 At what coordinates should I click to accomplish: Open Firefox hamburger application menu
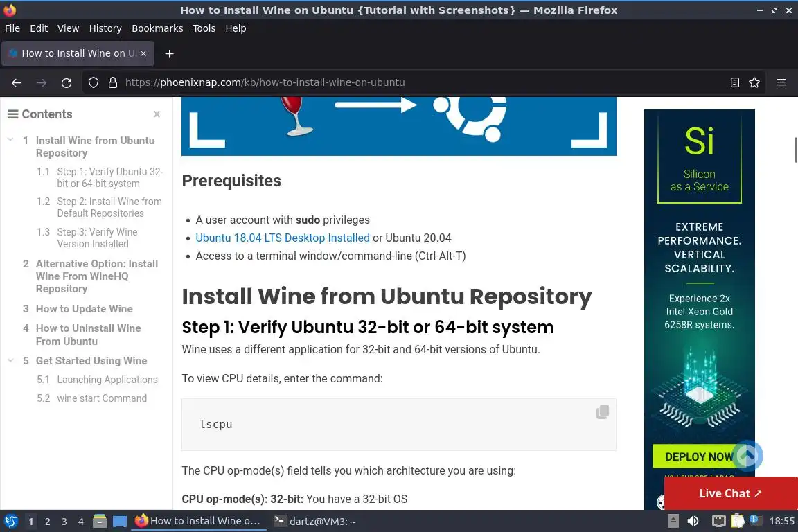[x=781, y=82]
